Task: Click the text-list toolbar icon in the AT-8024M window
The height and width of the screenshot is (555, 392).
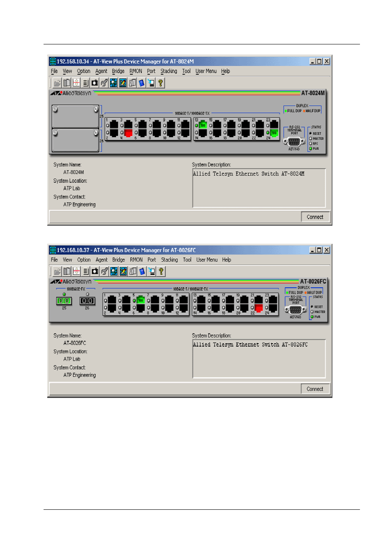Action: 85,83
